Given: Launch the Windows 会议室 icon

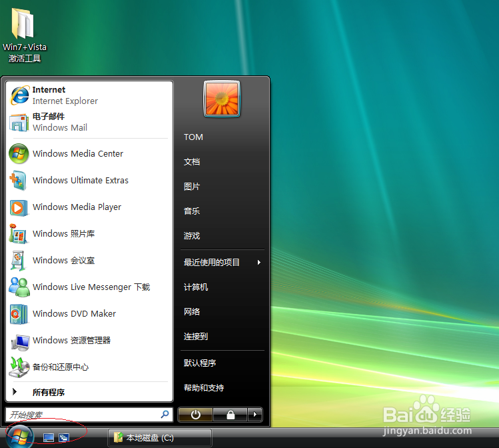Looking at the screenshot, I should pos(19,261).
